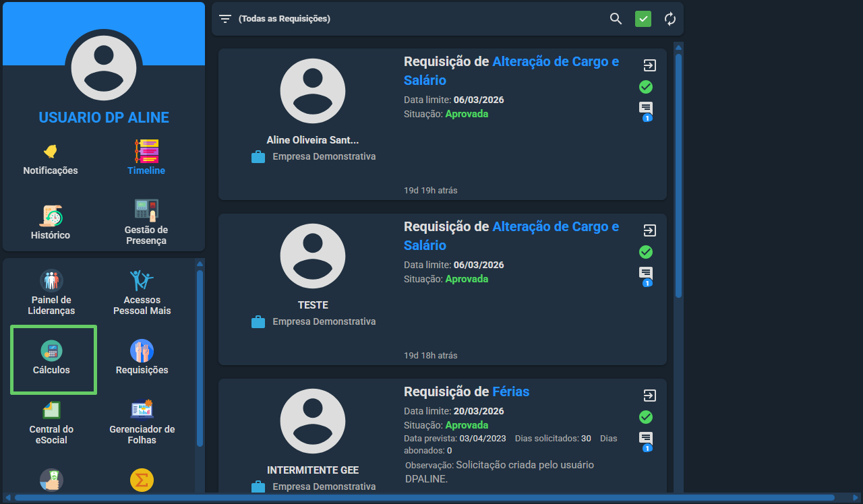Click Alteração de Cargo e Salário for Aline Oliveira

point(511,71)
